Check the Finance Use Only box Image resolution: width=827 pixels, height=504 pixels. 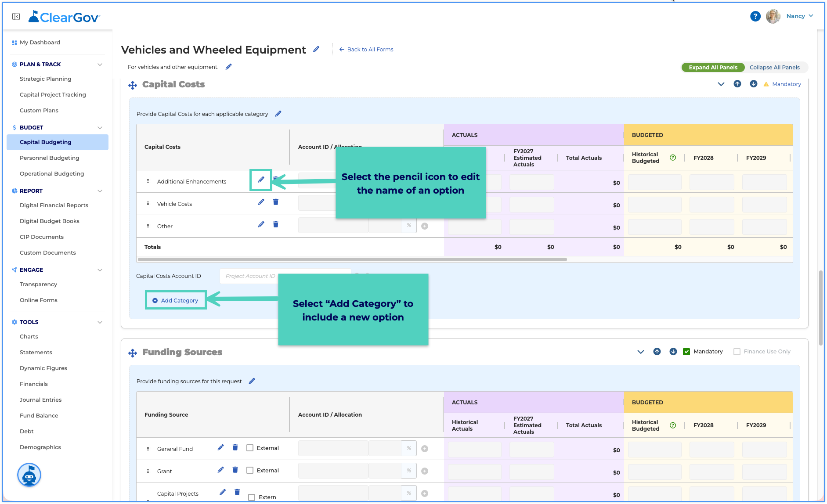coord(737,352)
